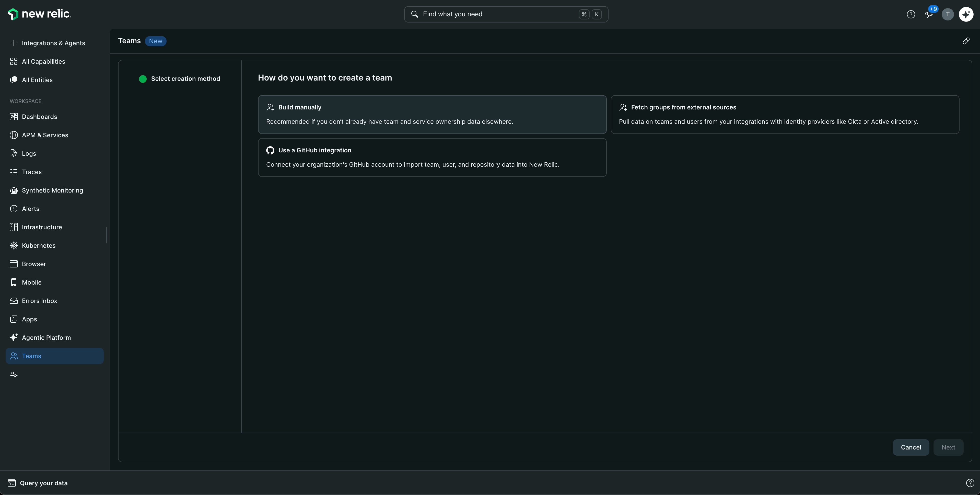The width and height of the screenshot is (980, 495).
Task: Open Synthetic Monitoring
Action: [54, 190]
